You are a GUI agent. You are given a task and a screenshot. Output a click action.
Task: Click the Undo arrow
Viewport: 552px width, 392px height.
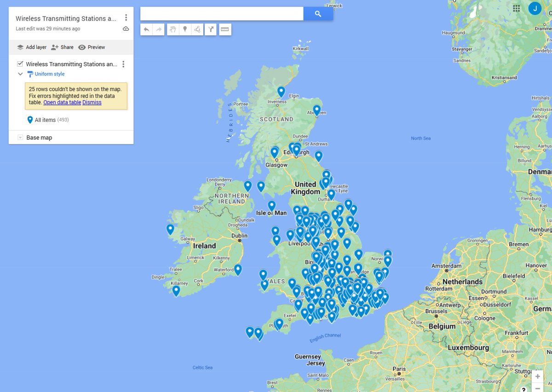pos(146,29)
